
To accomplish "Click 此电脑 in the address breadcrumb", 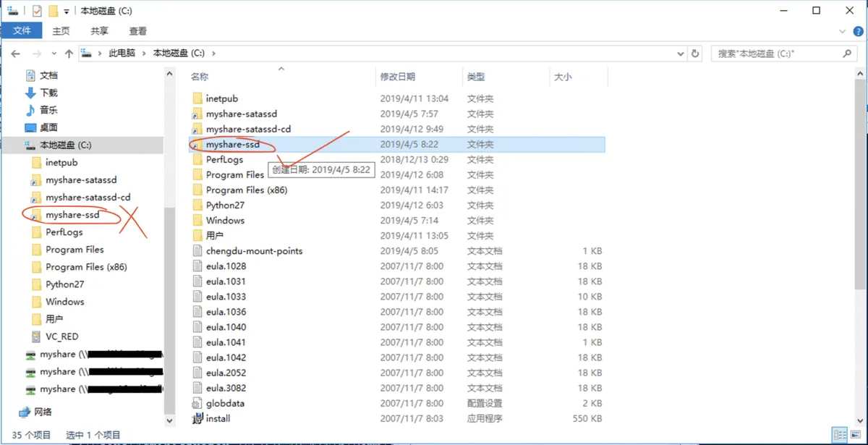I will click(x=122, y=54).
